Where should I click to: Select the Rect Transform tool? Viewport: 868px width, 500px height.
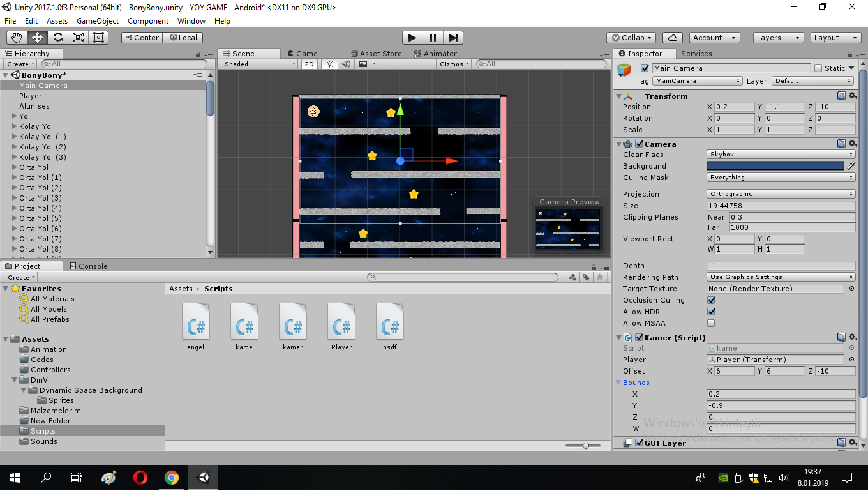point(98,38)
